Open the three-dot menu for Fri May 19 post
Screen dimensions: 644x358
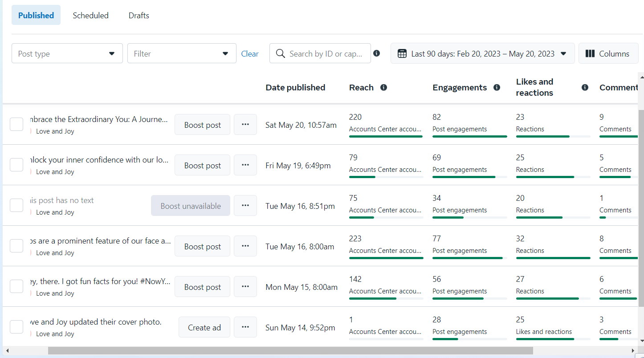245,165
